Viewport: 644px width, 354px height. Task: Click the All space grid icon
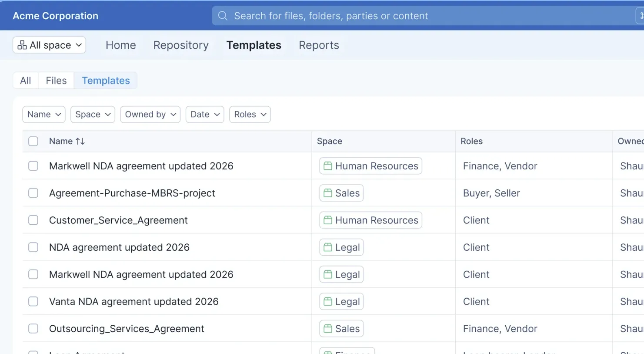(x=22, y=45)
